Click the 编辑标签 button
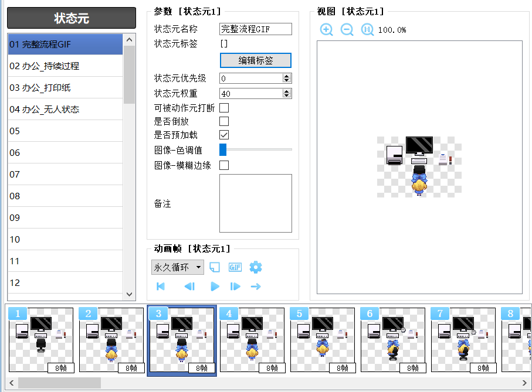This screenshot has height=392, width=532. [x=255, y=60]
